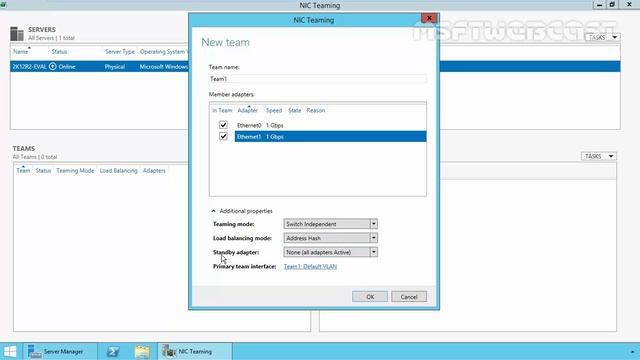Viewport: 640px width, 360px height.
Task: Cancel the New team dialog
Action: coord(409,297)
